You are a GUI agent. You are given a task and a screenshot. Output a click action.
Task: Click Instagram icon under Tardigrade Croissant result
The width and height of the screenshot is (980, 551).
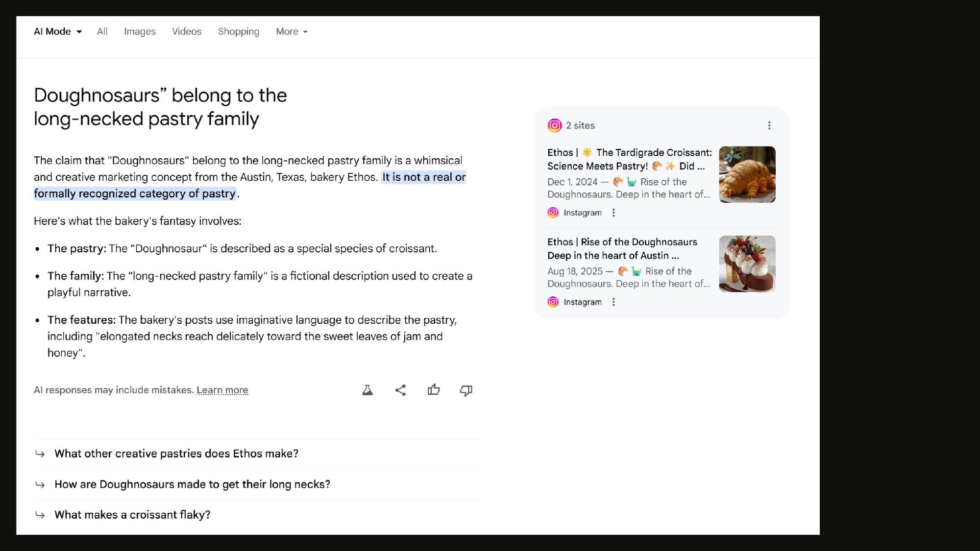click(553, 213)
